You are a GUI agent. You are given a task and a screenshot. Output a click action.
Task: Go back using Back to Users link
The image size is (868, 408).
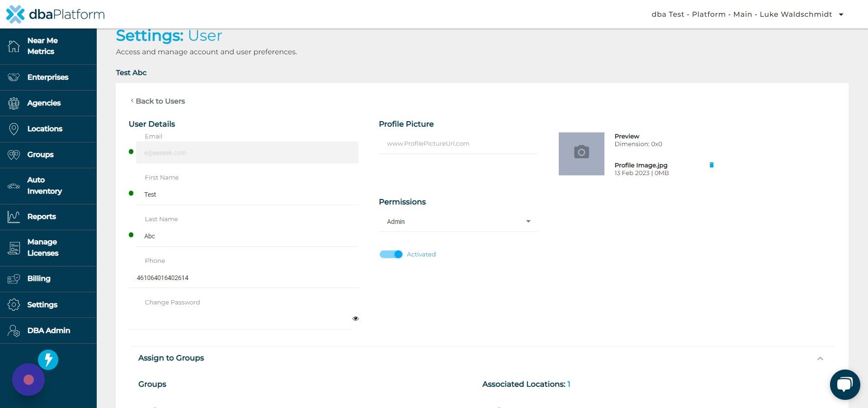(x=157, y=101)
